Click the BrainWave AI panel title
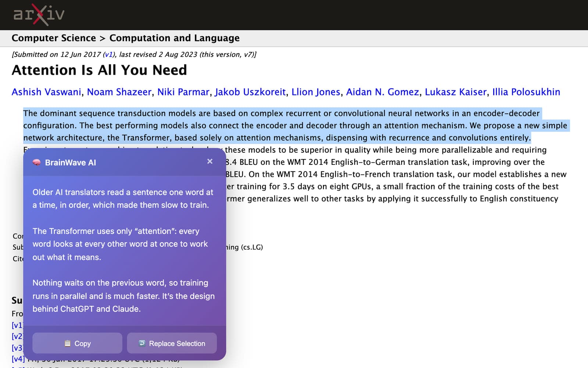588x368 pixels. pyautogui.click(x=71, y=163)
